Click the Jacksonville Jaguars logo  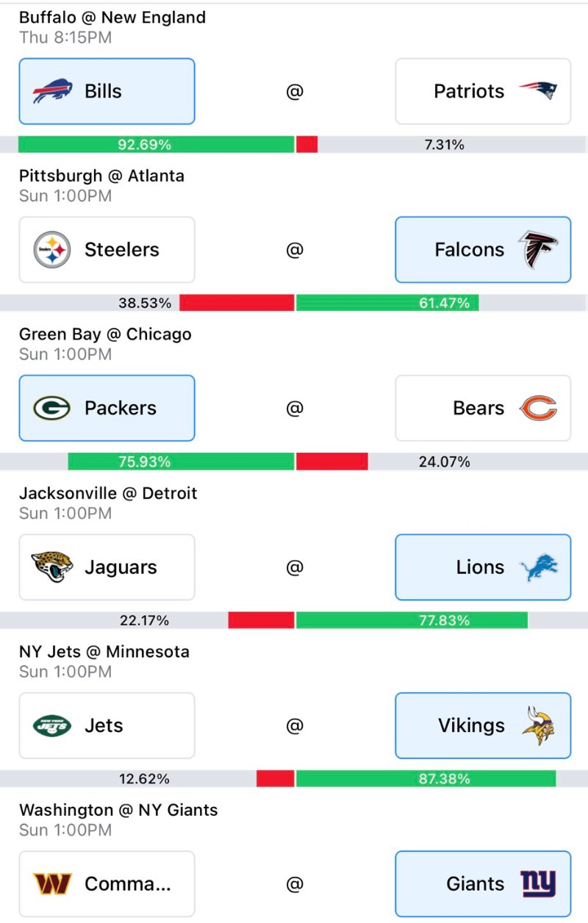(x=52, y=567)
